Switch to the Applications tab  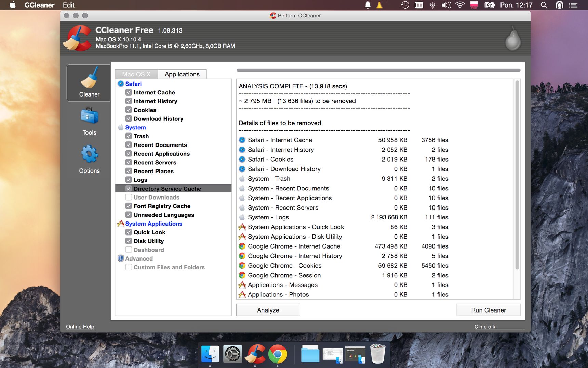(x=182, y=74)
